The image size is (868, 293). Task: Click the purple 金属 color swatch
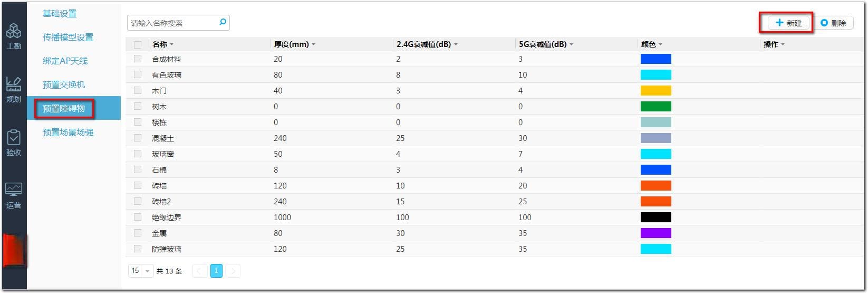[655, 233]
